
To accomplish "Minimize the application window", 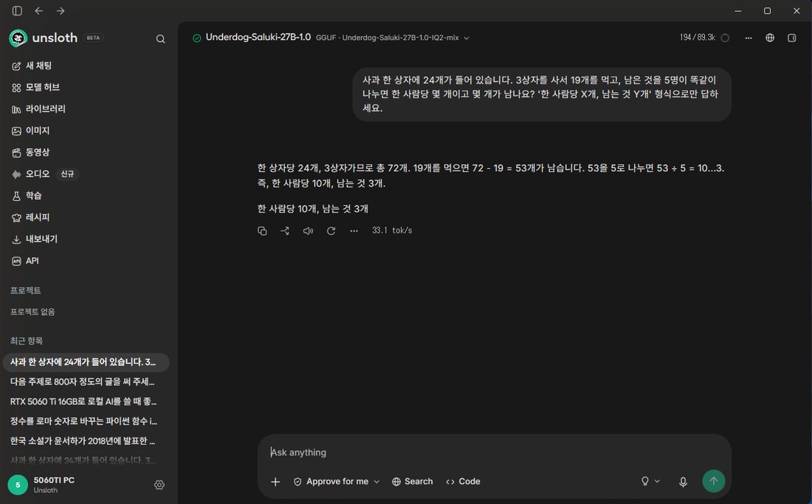I will [738, 11].
